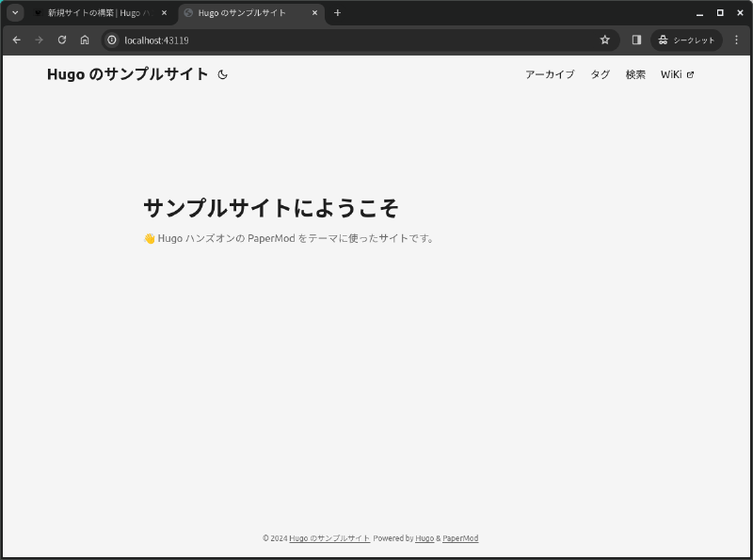753x560 pixels.
Task: Click the © 2024 footer text
Action: tap(275, 538)
